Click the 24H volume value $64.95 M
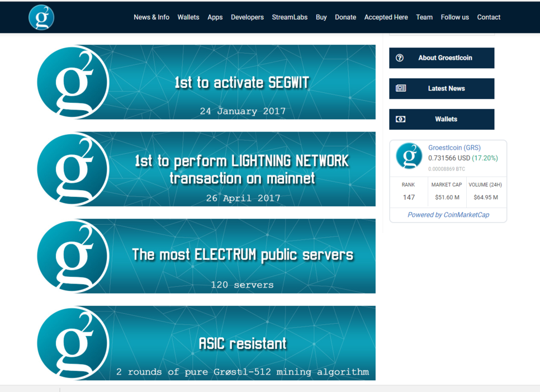Image resolution: width=540 pixels, height=392 pixels. coord(486,197)
